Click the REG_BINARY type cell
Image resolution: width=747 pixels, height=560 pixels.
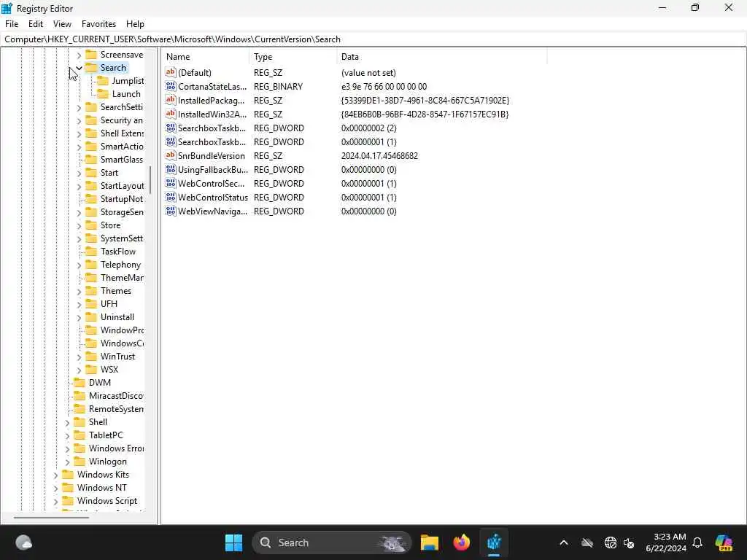(278, 87)
